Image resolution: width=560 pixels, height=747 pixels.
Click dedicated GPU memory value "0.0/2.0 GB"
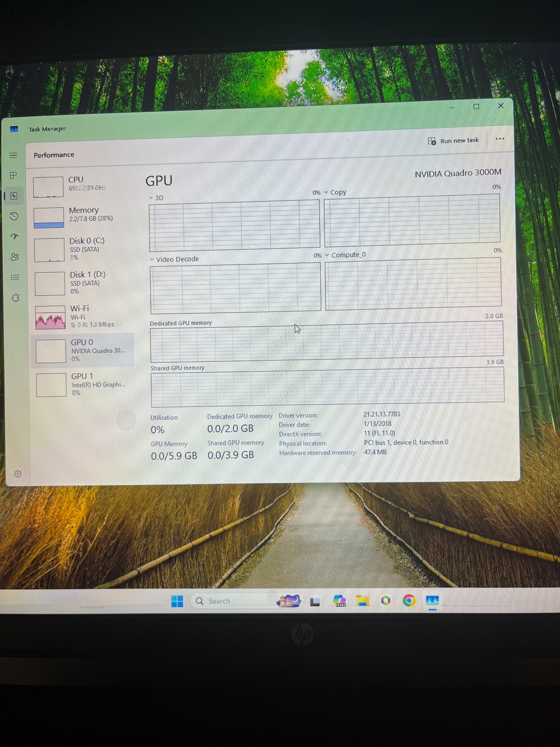pos(230,429)
